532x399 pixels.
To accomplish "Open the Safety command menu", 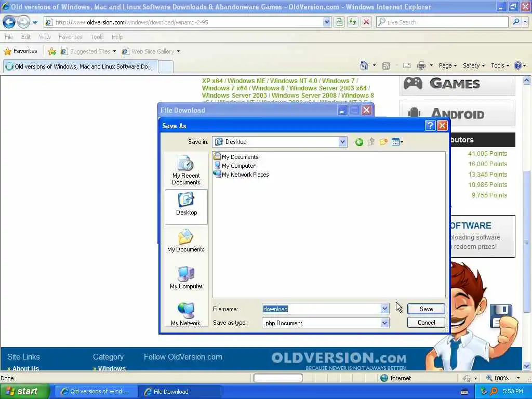I will [474, 66].
